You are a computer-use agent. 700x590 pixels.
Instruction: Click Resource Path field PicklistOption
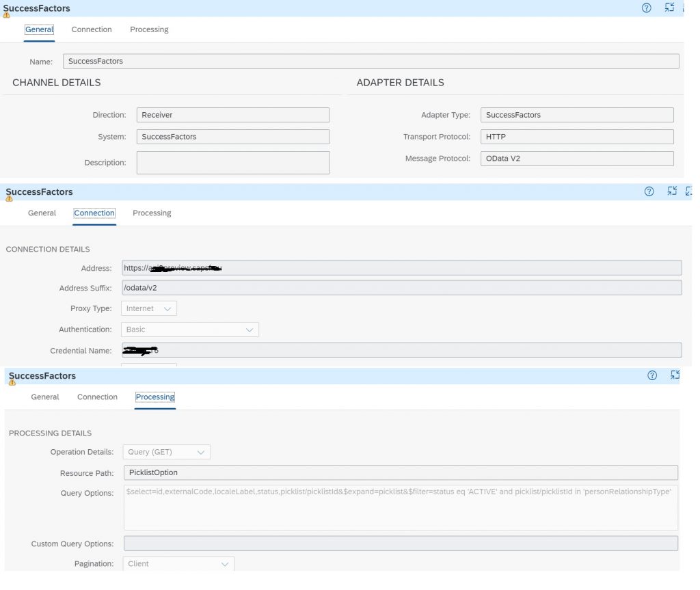tap(401, 472)
